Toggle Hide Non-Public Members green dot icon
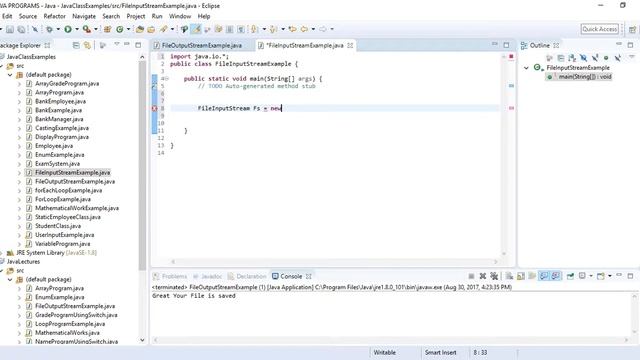Image resolution: width=640 pixels, height=360 pixels. pyautogui.click(x=606, y=58)
